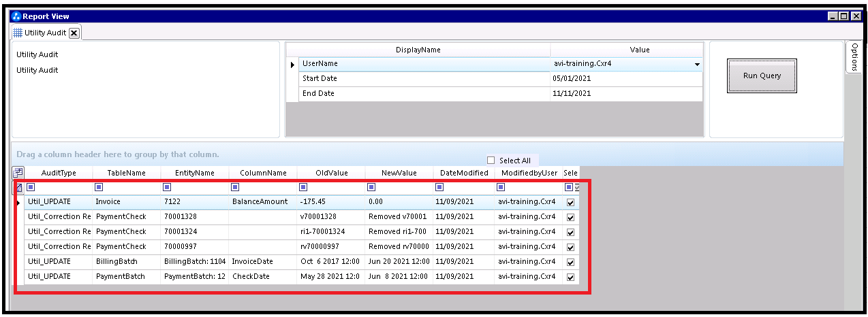
Task: Select the second Utility Audit report entry
Action: pos(37,70)
